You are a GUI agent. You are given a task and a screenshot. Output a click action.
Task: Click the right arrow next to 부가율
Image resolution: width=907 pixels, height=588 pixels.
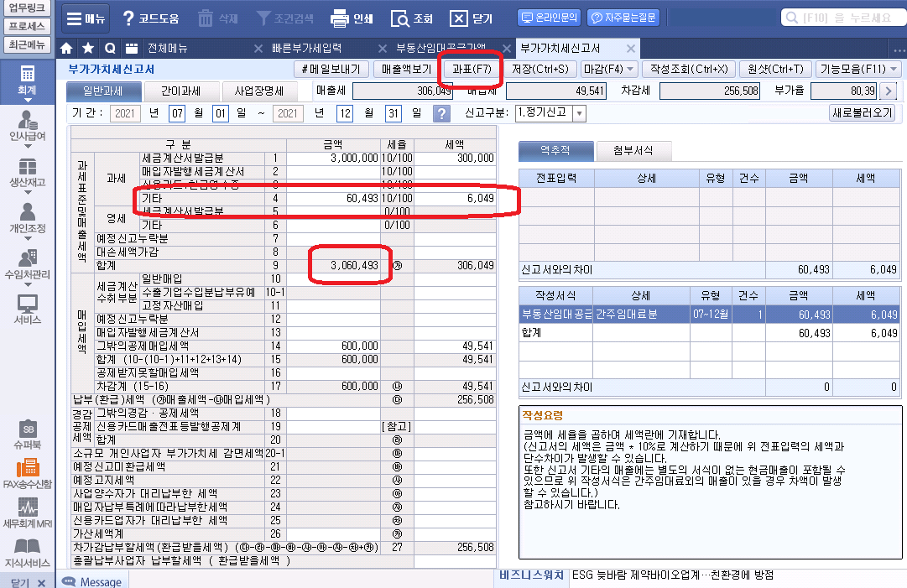click(x=889, y=91)
